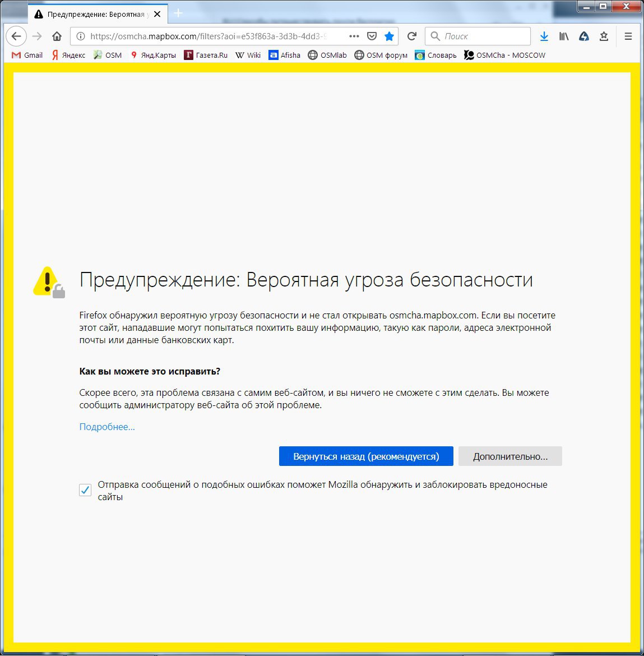This screenshot has height=656, width=644.
Task: Open the OSM bookmark
Action: (108, 55)
